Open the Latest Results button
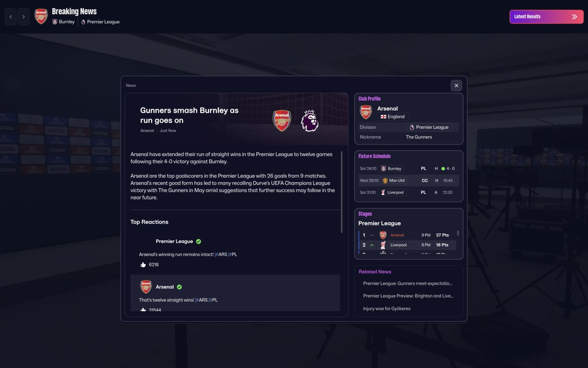588x368 pixels. tap(546, 17)
